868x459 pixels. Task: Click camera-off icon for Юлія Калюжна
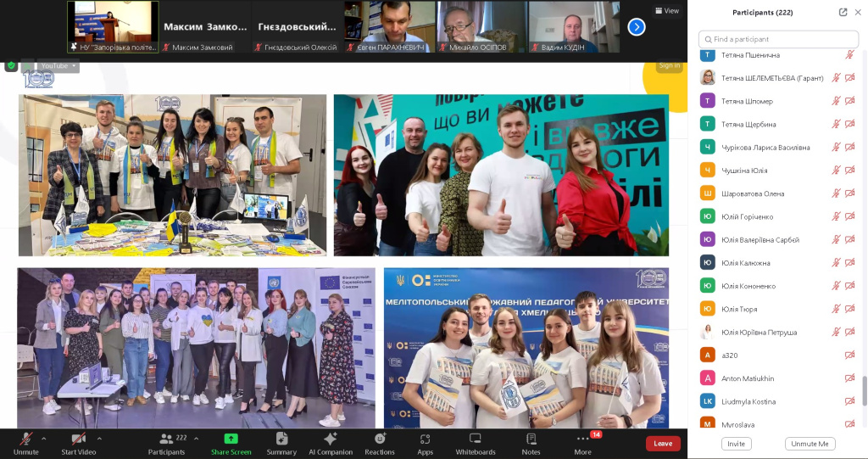click(x=849, y=263)
